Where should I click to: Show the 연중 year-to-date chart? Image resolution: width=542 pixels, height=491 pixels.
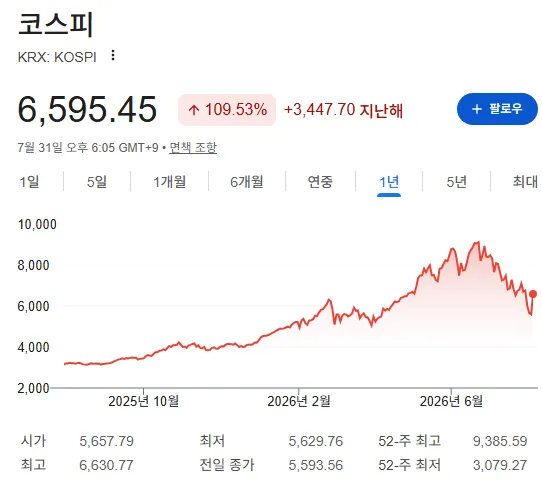(320, 182)
